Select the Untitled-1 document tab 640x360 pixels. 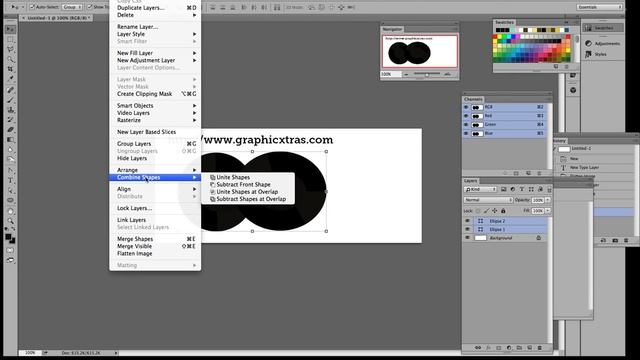56,18
